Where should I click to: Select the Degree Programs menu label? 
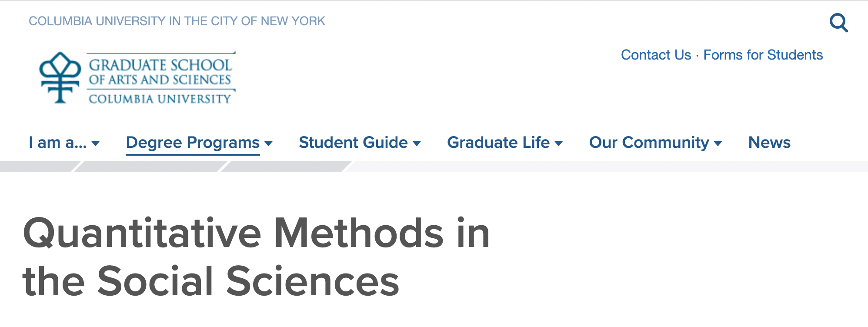coord(193,143)
